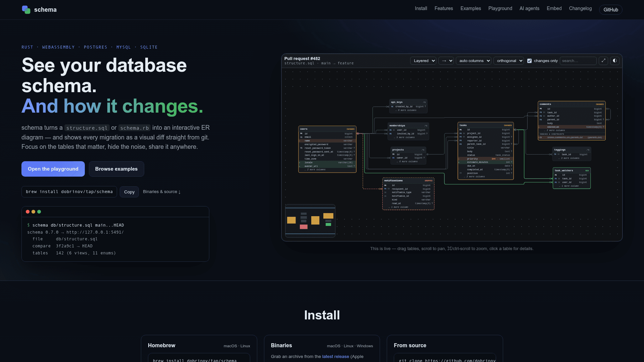The width and height of the screenshot is (644, 362).
Task: Go to the Playground nav item
Action: (500, 8)
